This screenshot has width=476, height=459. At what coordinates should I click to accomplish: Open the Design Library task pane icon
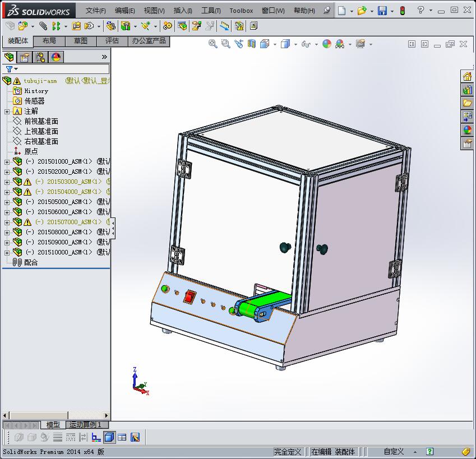coord(467,90)
